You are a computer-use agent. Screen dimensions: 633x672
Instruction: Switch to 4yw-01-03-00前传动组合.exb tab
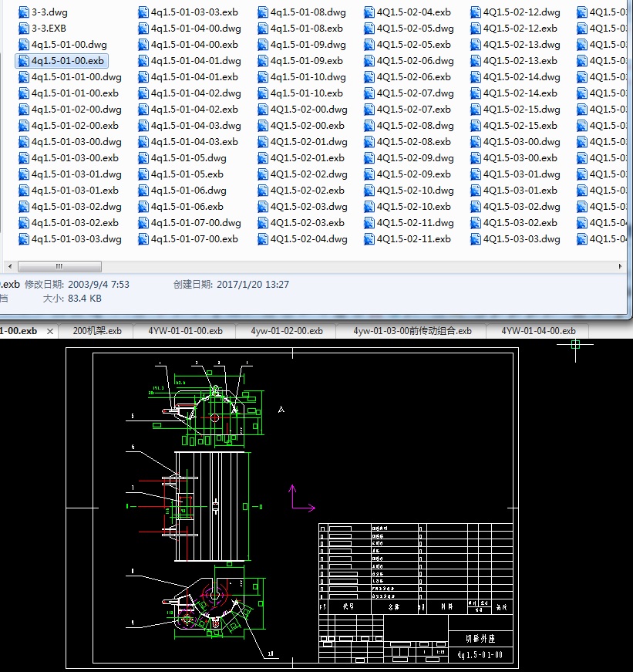[x=412, y=331]
